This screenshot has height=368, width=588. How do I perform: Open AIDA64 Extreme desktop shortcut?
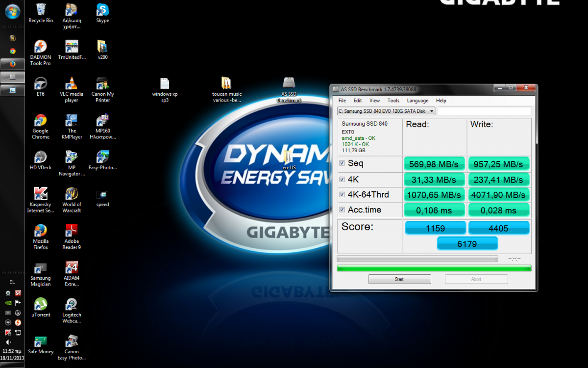(72, 274)
